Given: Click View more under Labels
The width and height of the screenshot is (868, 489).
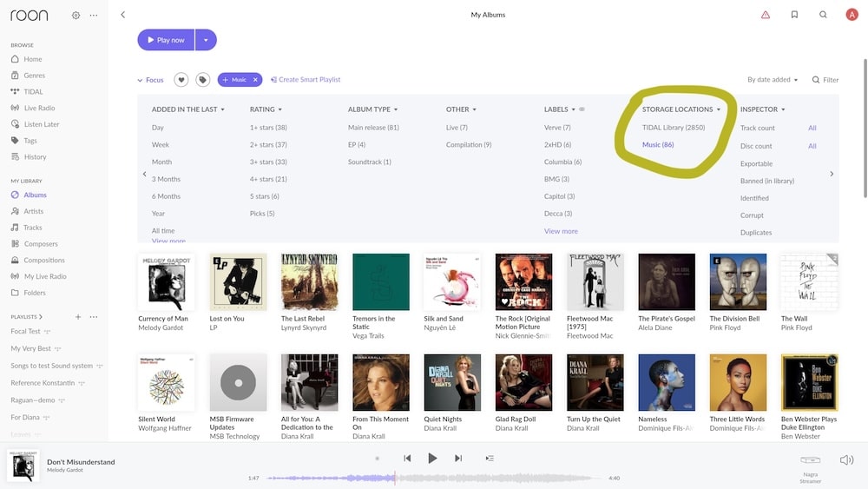Looking at the screenshot, I should (x=561, y=231).
